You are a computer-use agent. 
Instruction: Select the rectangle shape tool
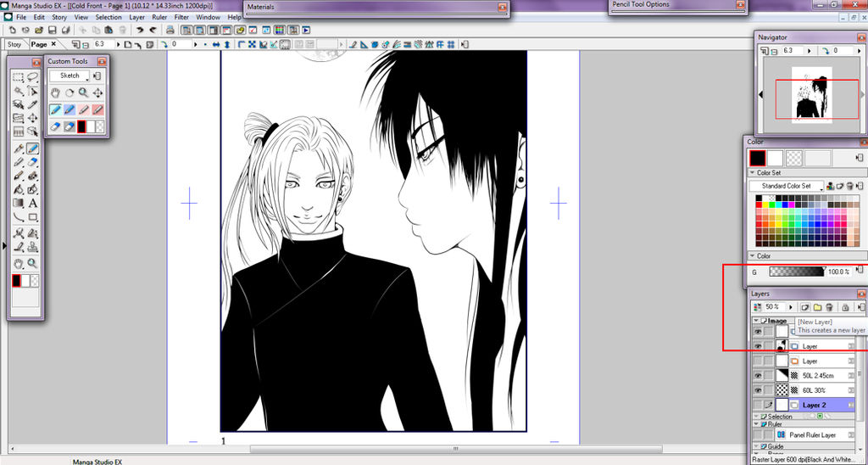[33, 217]
